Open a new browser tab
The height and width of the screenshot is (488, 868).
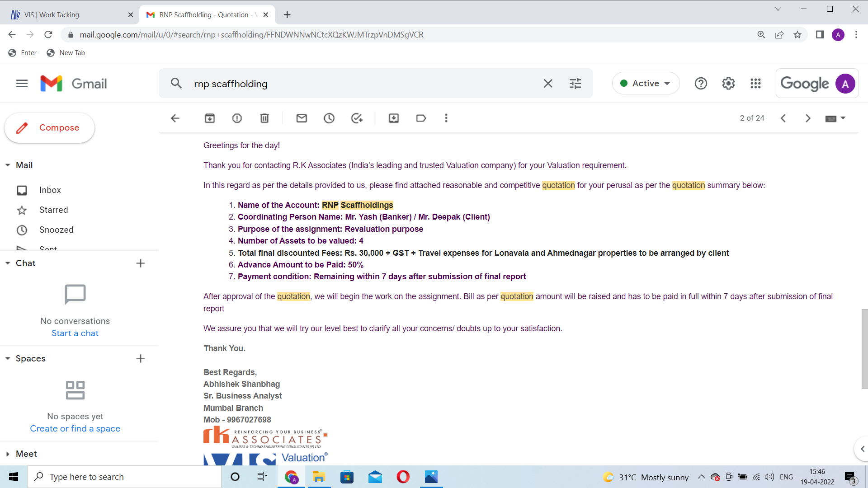287,15
